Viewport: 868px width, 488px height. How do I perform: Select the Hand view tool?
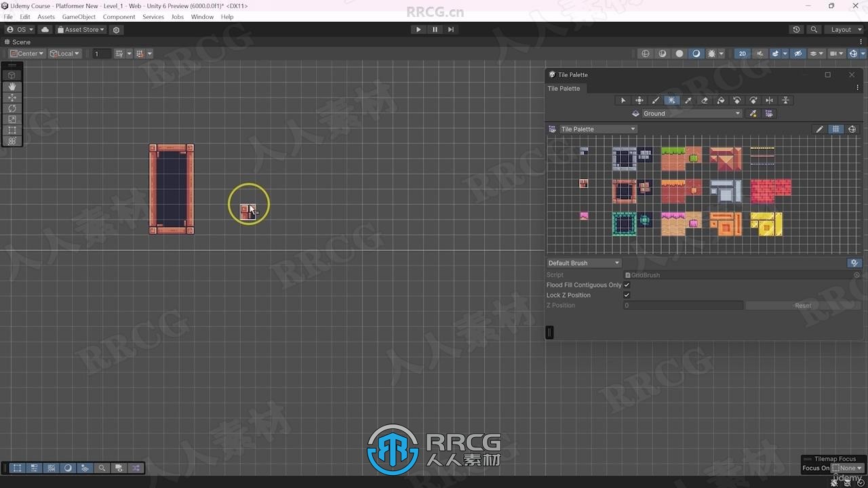point(12,87)
